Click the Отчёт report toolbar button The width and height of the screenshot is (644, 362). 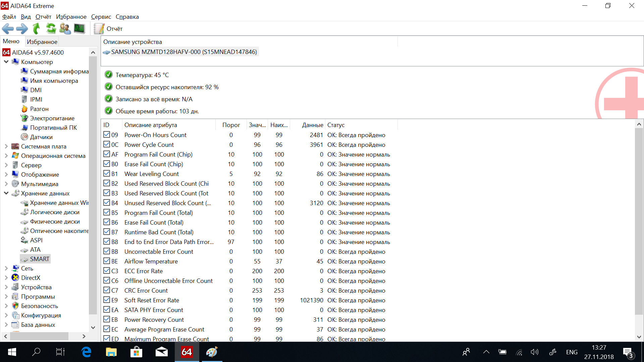click(x=108, y=29)
